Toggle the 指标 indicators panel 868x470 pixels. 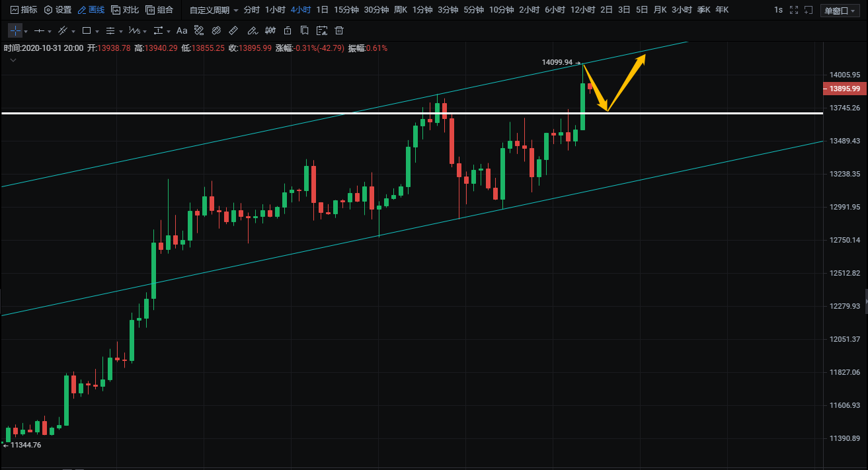pos(23,10)
